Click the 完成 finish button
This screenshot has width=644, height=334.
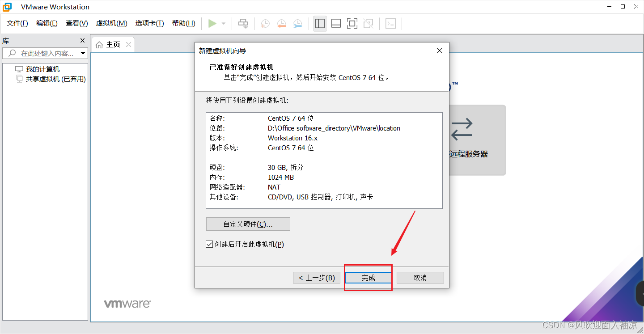pyautogui.click(x=369, y=278)
